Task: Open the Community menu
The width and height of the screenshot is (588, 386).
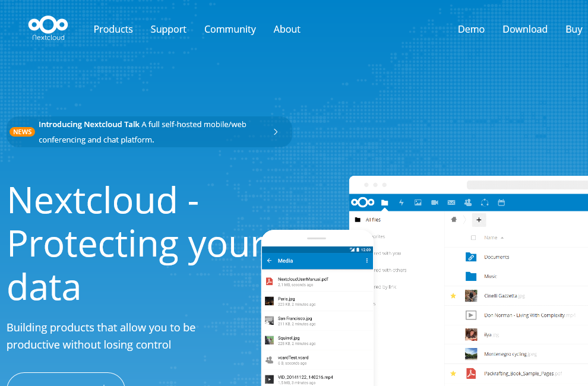Action: 230,29
